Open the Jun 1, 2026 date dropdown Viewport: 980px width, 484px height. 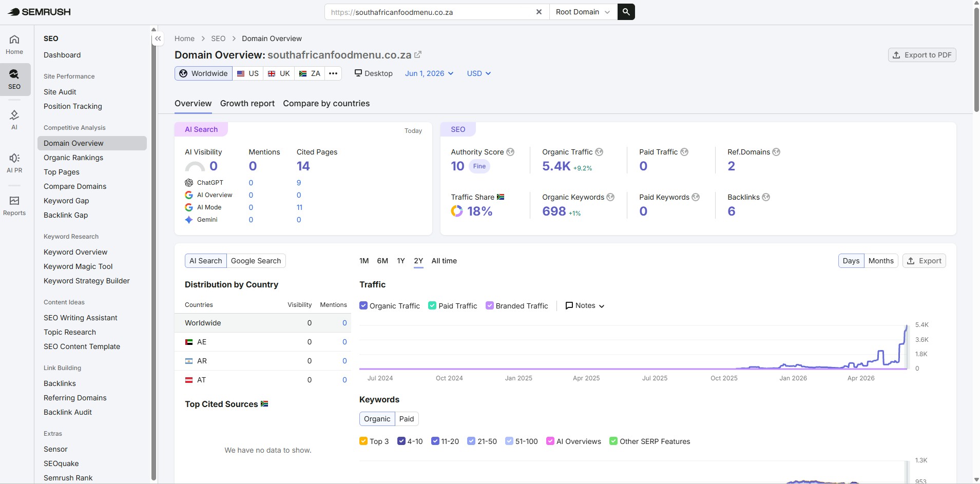[429, 73]
